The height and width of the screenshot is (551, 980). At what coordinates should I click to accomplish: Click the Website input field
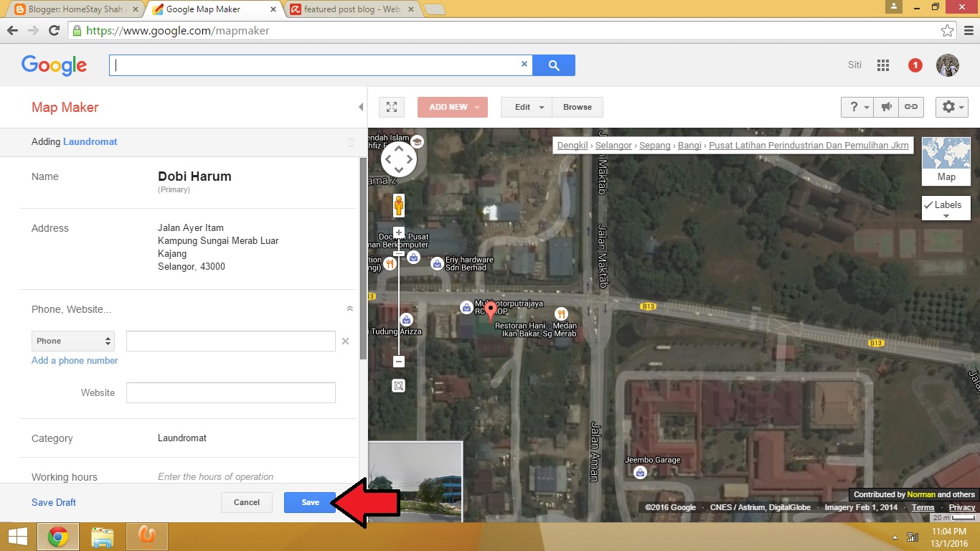(230, 392)
